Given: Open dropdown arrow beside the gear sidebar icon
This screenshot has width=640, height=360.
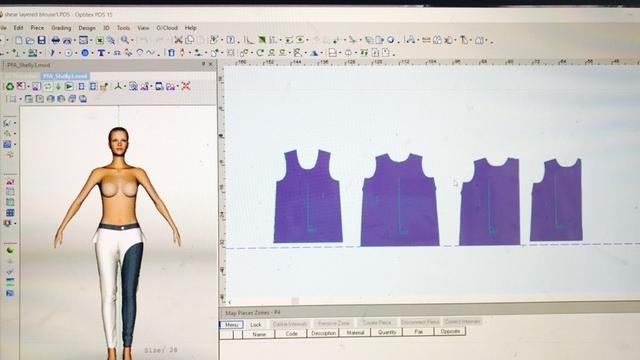Looking at the screenshot, I should (x=15, y=224).
